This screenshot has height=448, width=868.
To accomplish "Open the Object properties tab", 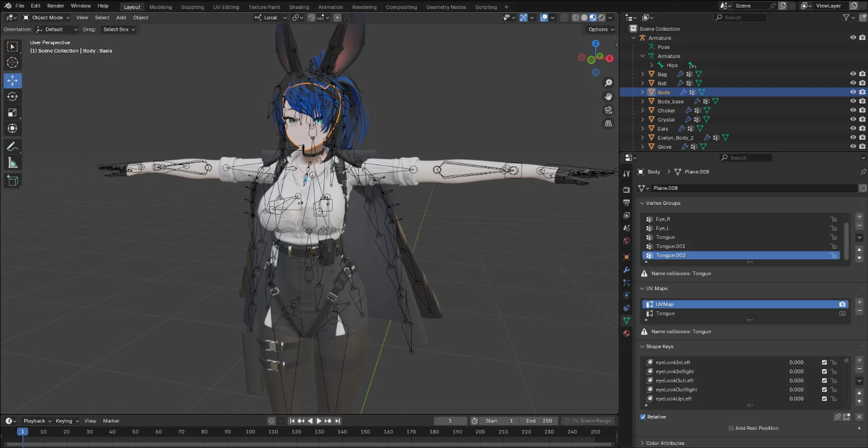I will 627,257.
